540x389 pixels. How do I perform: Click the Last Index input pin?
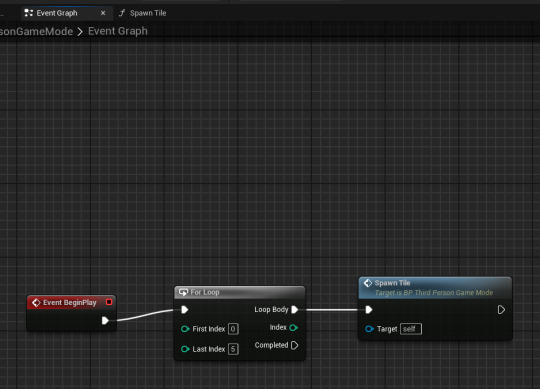pos(185,349)
